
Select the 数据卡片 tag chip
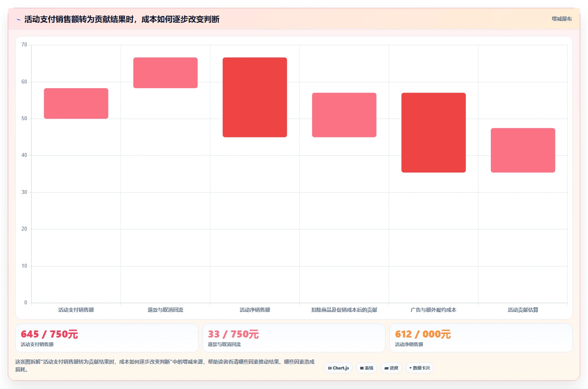[420, 368]
